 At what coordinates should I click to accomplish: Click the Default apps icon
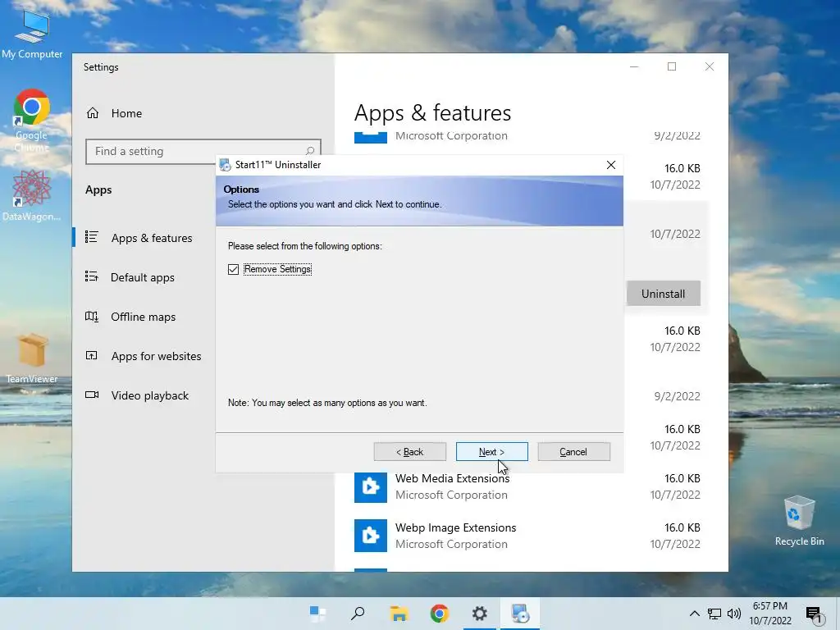pos(92,276)
